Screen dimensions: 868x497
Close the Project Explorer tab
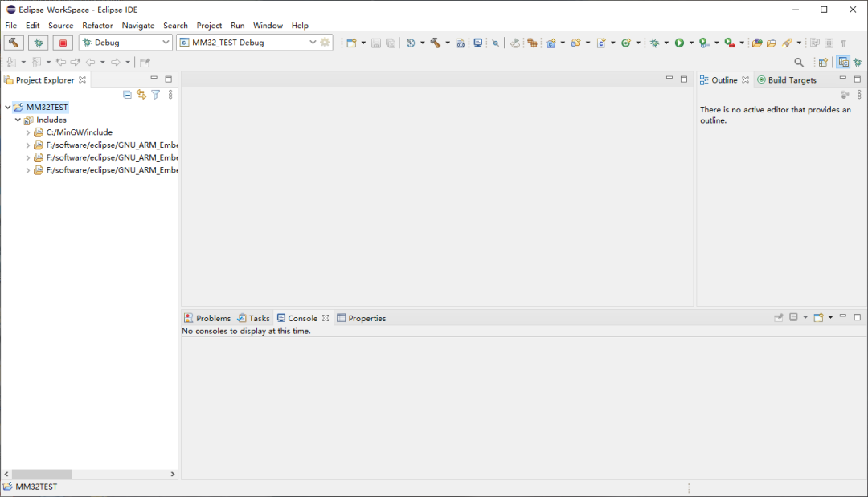click(x=83, y=79)
